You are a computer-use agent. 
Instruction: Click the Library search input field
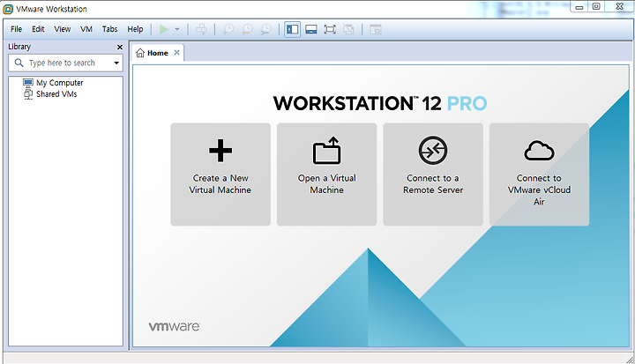(65, 63)
